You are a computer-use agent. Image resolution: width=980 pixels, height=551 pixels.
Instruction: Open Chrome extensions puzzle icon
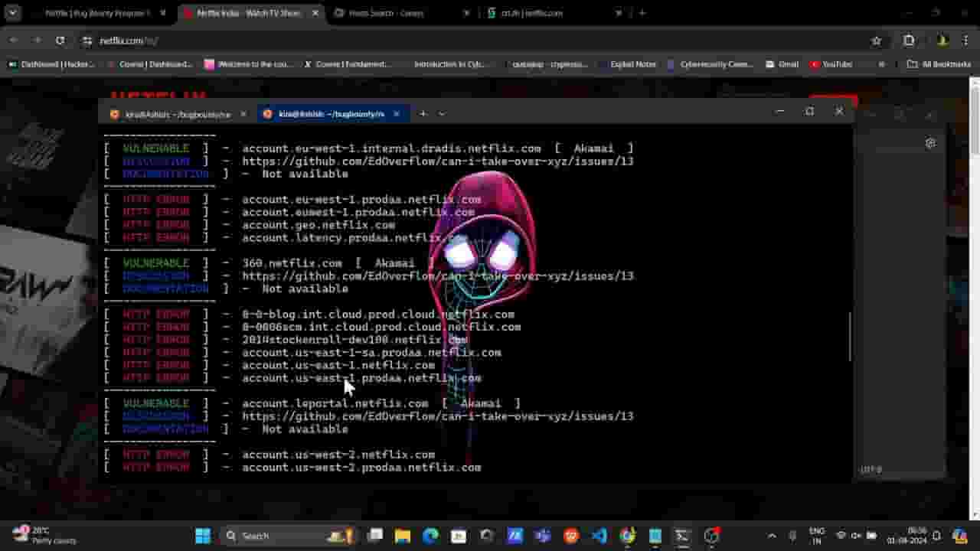tap(909, 41)
